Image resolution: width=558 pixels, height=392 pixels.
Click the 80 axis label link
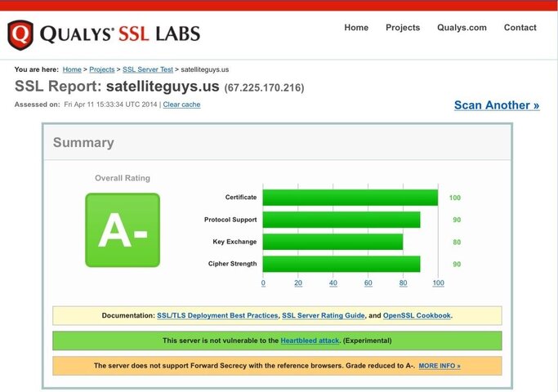point(403,283)
